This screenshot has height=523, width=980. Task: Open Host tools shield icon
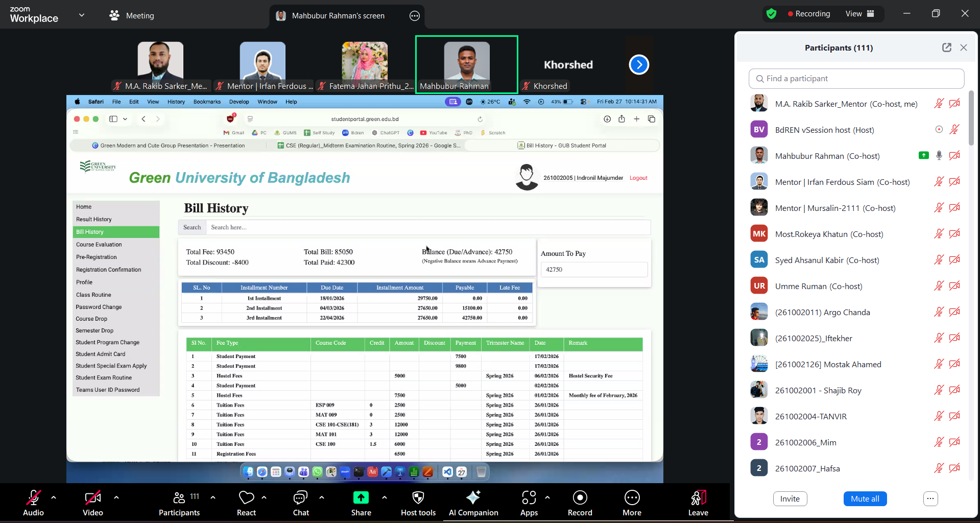418,498
